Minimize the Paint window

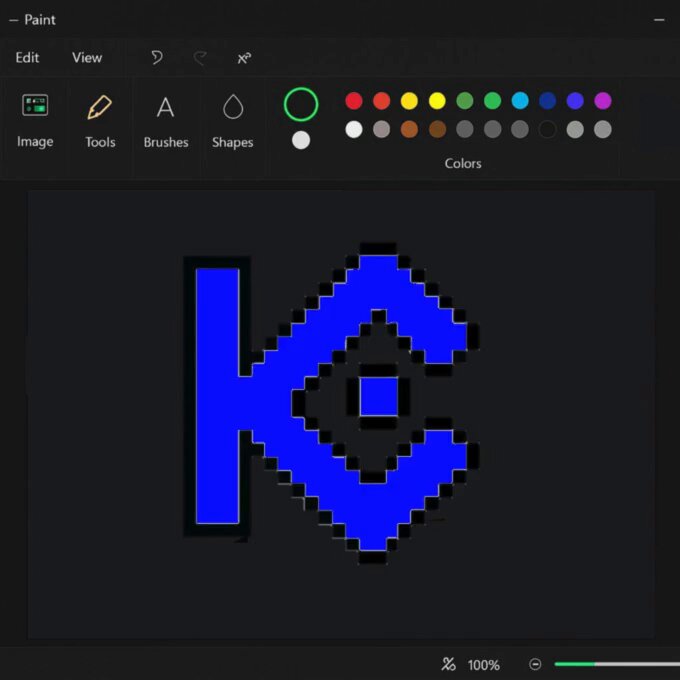(x=659, y=20)
